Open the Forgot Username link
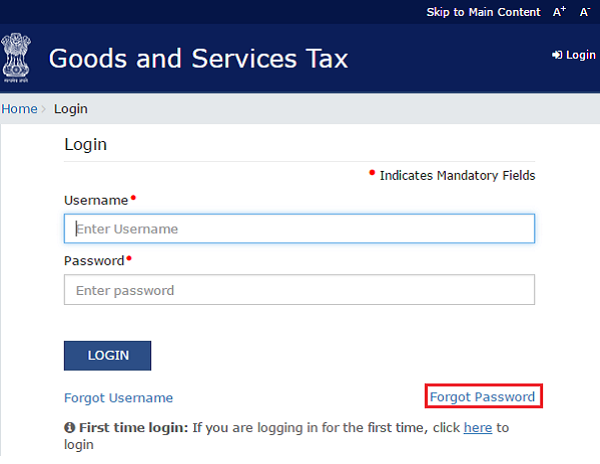The image size is (600, 464). 118,398
